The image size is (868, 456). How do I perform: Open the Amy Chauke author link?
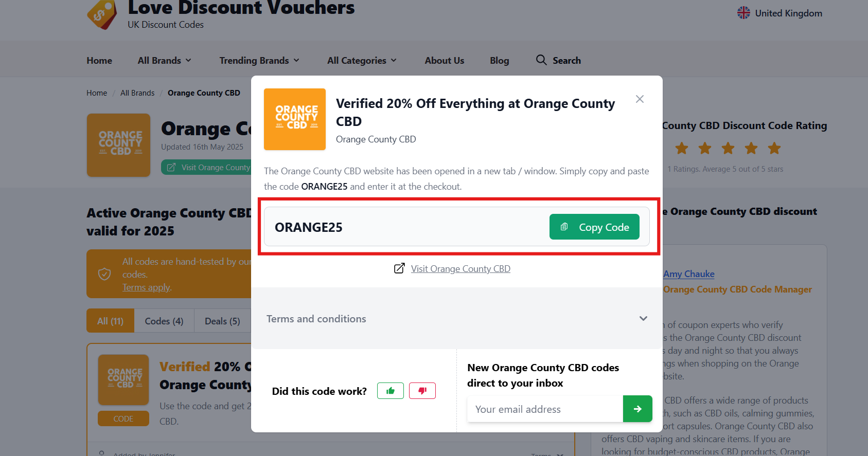pos(688,274)
